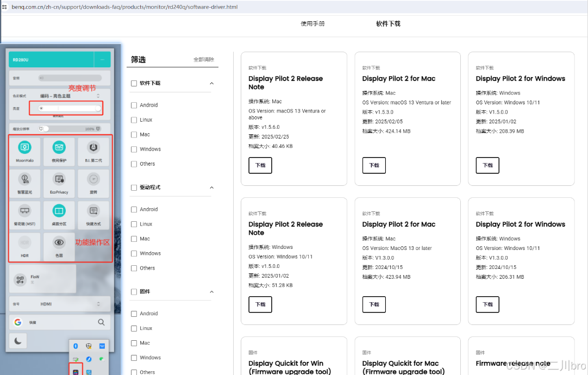
Task: Click the 色弱 color weakness eye icon
Action: point(59,242)
